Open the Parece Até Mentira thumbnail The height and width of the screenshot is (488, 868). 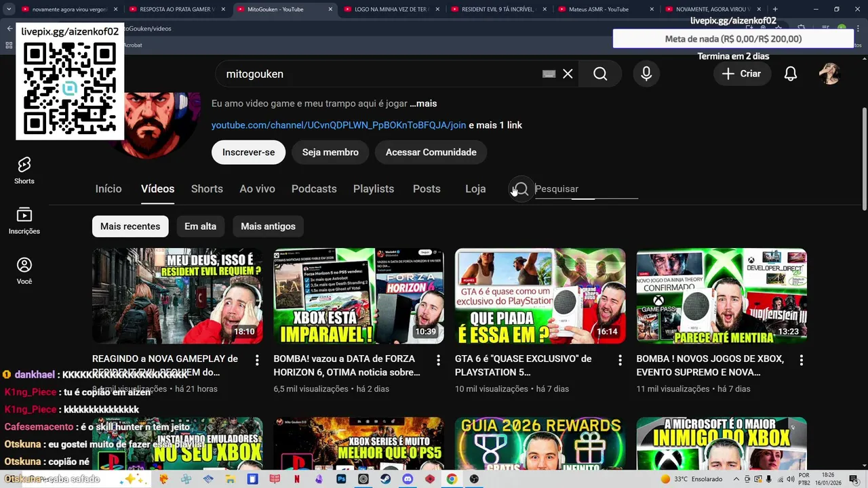click(x=722, y=296)
